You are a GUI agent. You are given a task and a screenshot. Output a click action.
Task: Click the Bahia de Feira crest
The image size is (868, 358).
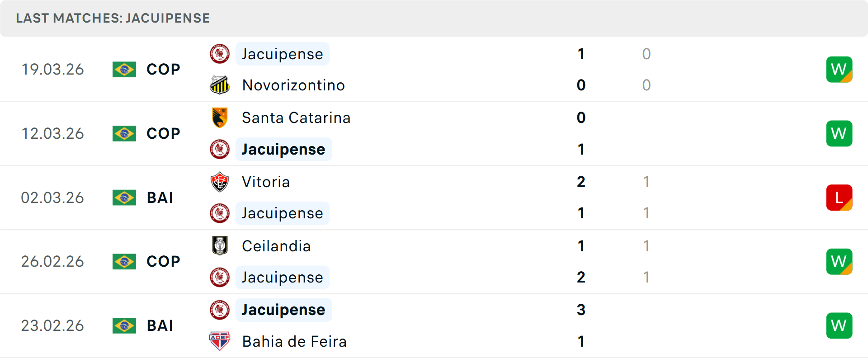pos(220,341)
